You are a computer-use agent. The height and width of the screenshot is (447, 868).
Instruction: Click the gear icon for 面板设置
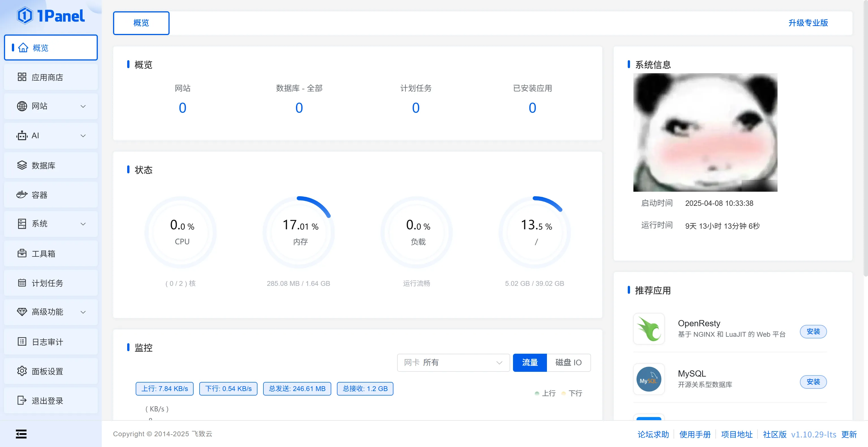pyautogui.click(x=22, y=371)
